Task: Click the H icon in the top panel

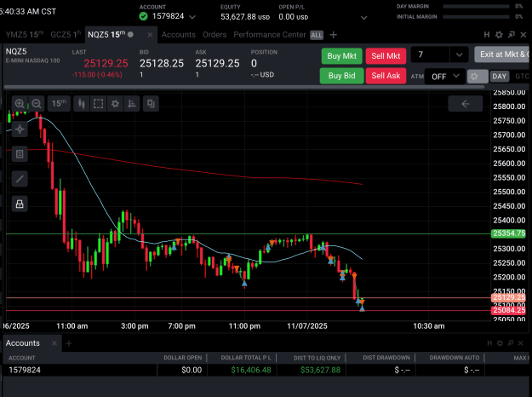Action: pyautogui.click(x=487, y=35)
